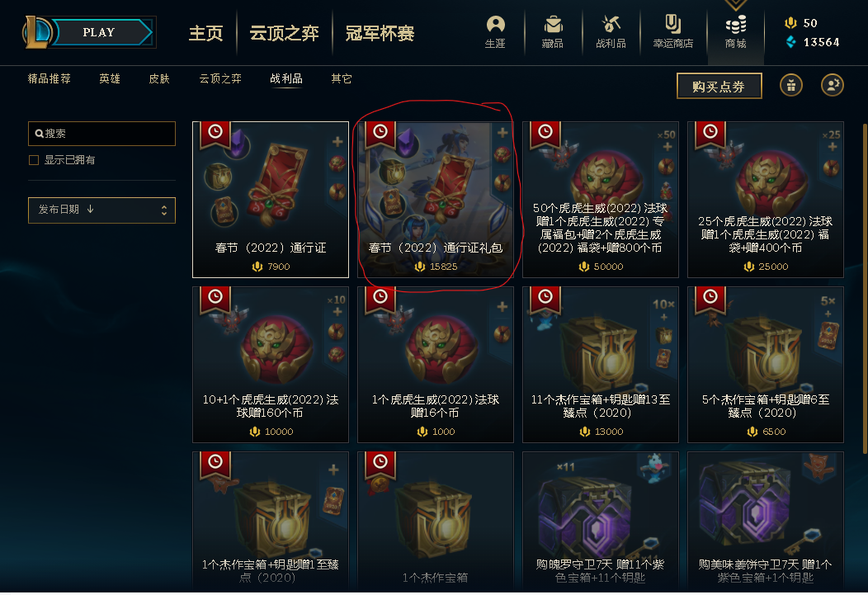Select the 皮肤 store category tab
The image size is (868, 595).
click(x=159, y=78)
